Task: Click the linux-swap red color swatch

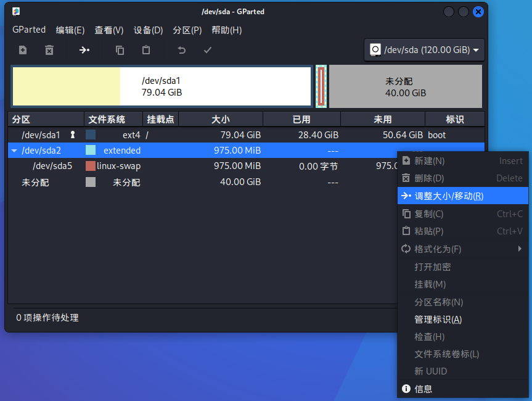Action: [x=91, y=166]
